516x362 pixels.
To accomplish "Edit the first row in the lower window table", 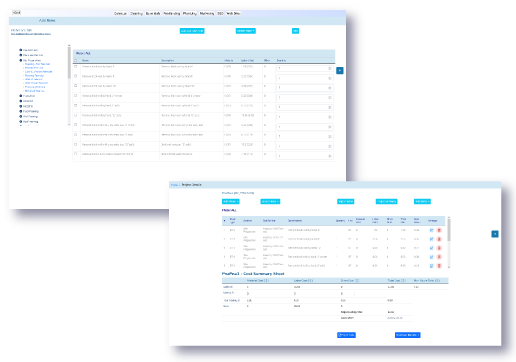I will (432, 230).
